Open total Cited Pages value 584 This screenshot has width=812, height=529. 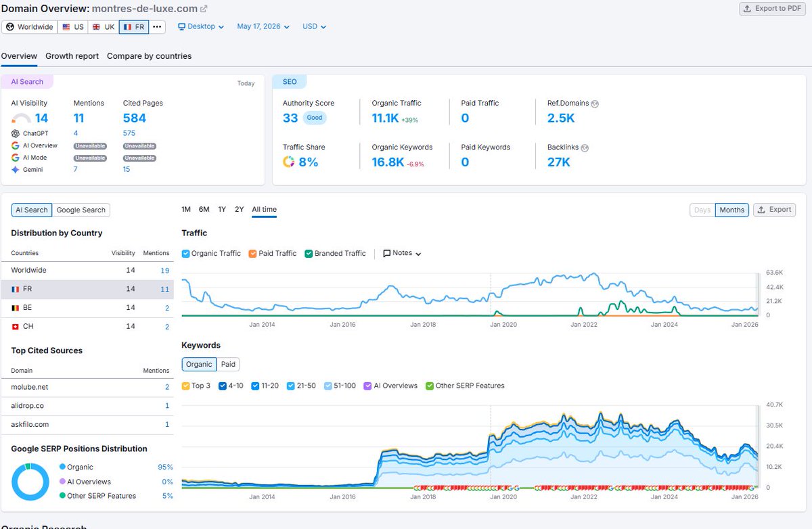pos(135,118)
